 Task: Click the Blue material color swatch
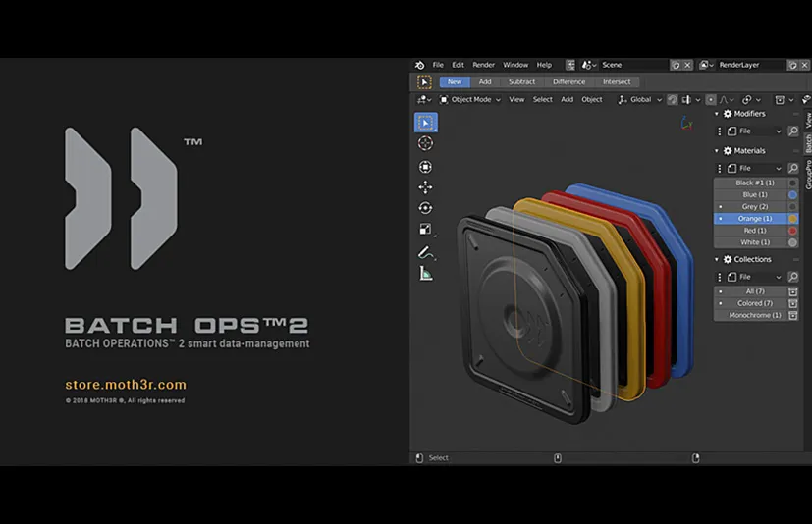[x=792, y=194]
